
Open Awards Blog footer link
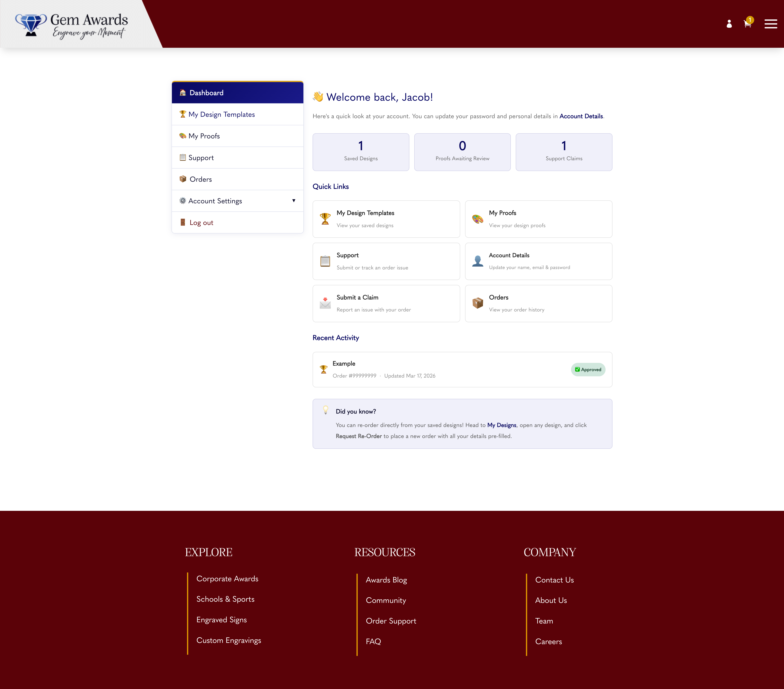386,580
